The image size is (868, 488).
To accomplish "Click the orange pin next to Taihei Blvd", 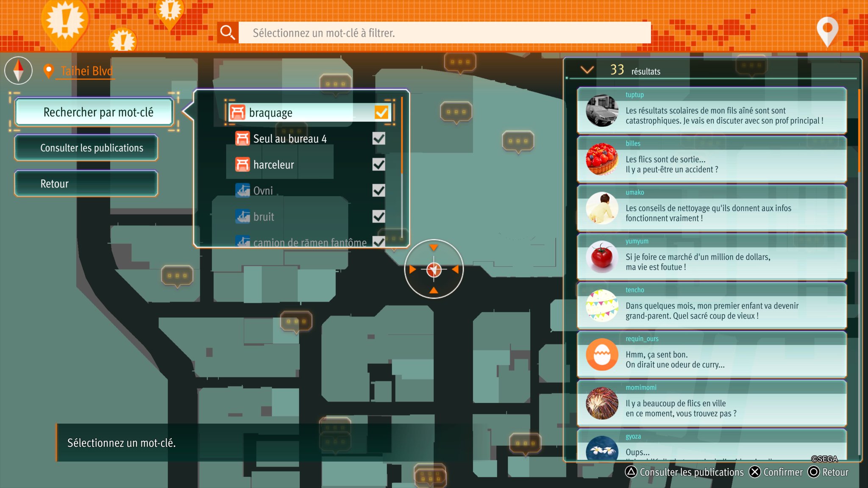I will tap(49, 71).
